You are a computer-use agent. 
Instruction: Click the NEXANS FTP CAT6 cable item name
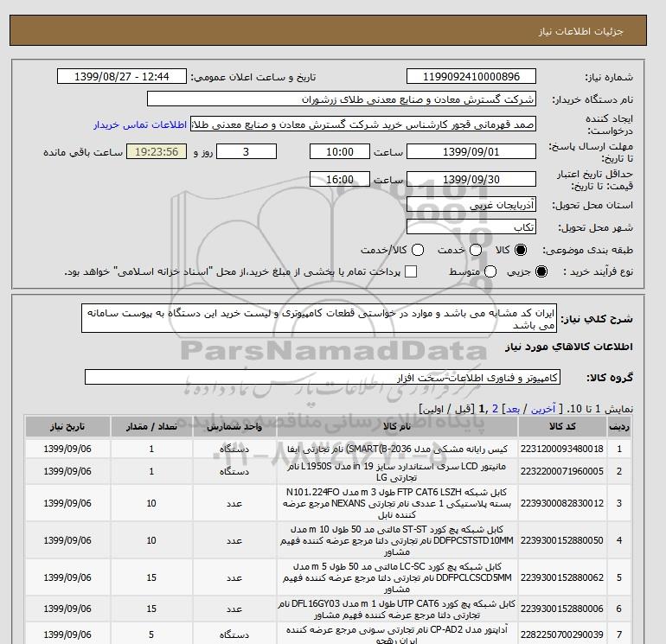click(x=397, y=503)
